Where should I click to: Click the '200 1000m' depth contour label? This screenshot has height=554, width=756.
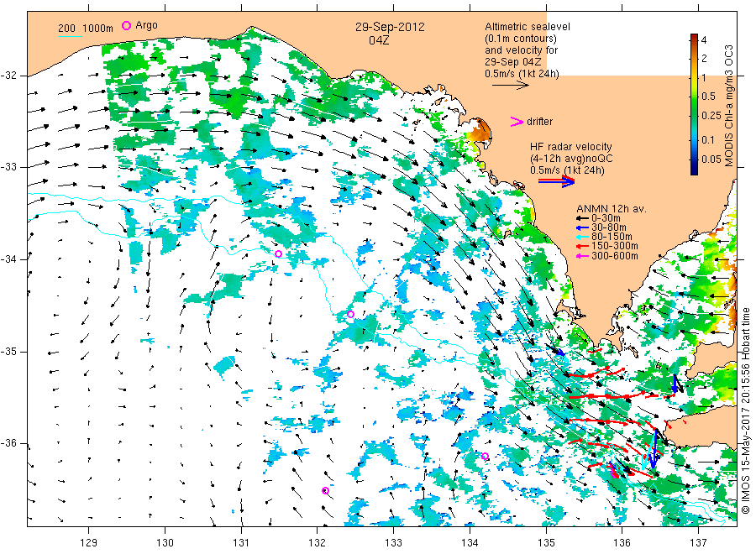pos(86,29)
